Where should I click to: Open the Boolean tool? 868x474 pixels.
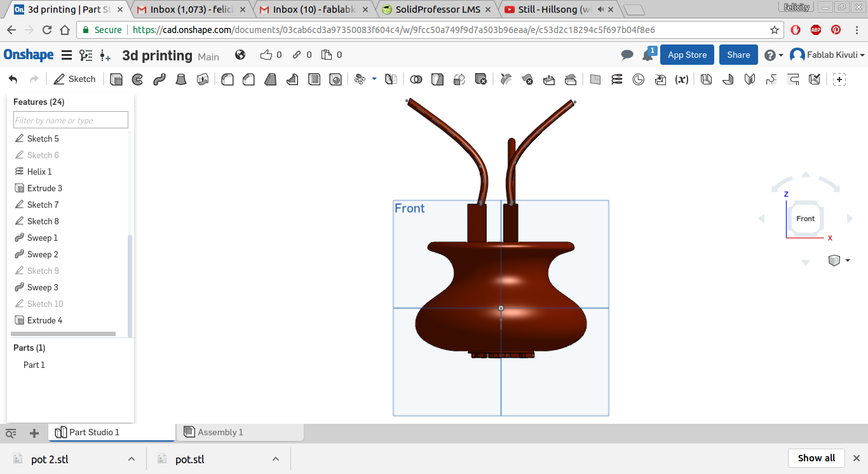tap(416, 79)
